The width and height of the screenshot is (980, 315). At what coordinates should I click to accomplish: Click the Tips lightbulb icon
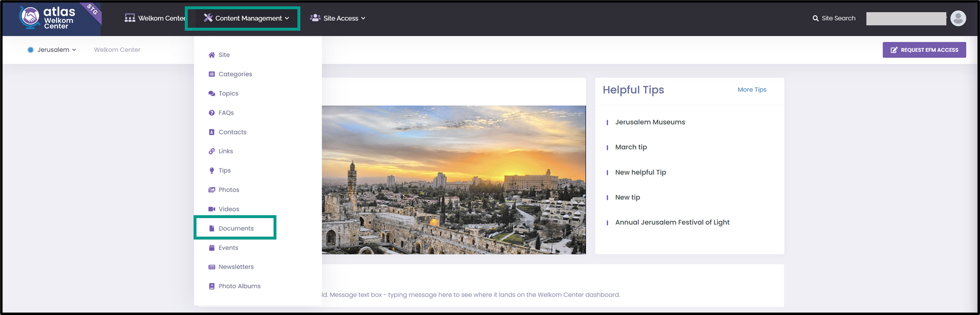[212, 170]
